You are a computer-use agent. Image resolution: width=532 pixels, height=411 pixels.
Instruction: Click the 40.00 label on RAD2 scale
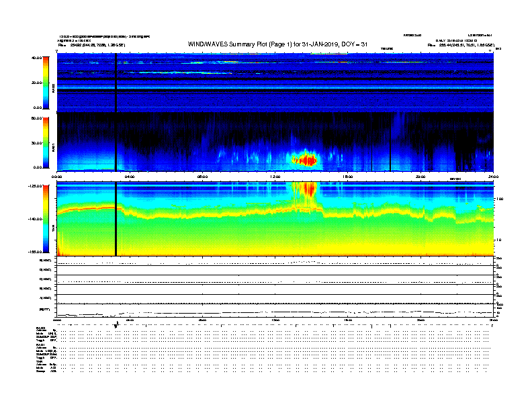point(37,58)
